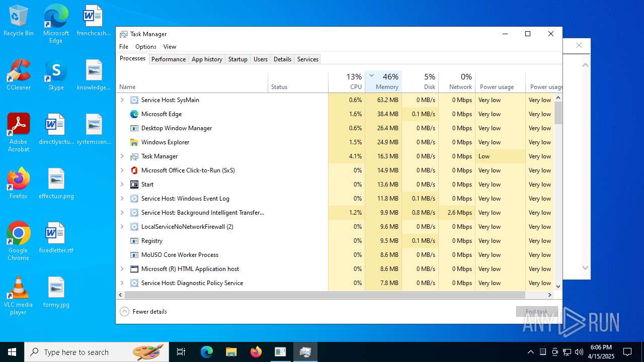Image resolution: width=644 pixels, height=362 pixels.
Task: Click the End task button
Action: (537, 312)
